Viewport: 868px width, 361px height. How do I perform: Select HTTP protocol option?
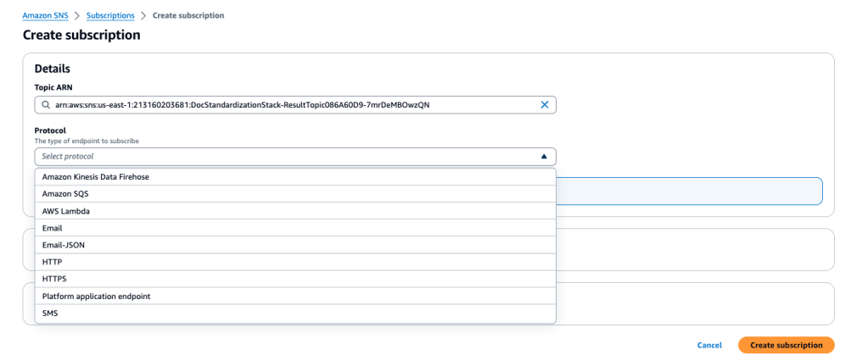[x=52, y=262]
